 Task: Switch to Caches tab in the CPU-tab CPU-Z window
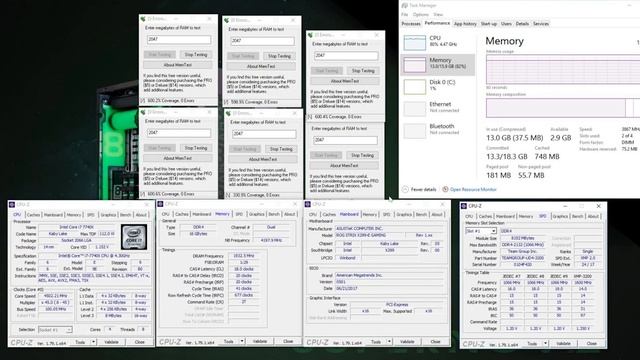[33, 215]
